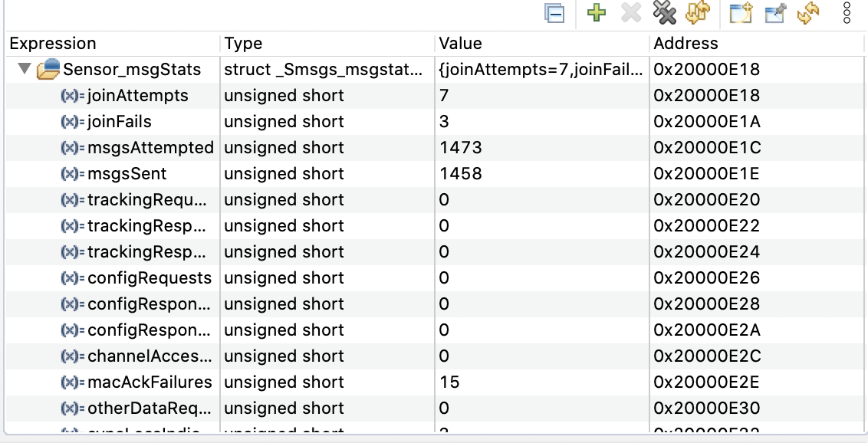Click the Address column header
The width and height of the screenshot is (868, 443).
point(686,44)
